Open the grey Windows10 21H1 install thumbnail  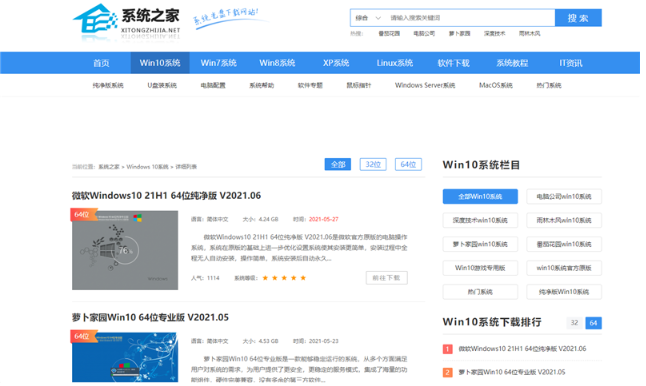coord(125,250)
